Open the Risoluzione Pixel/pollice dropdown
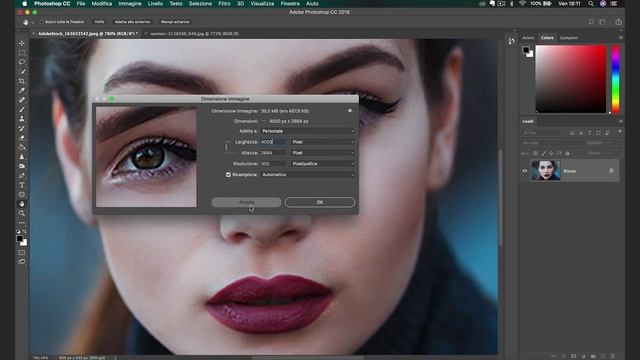This screenshot has height=360, width=640. pos(322,164)
